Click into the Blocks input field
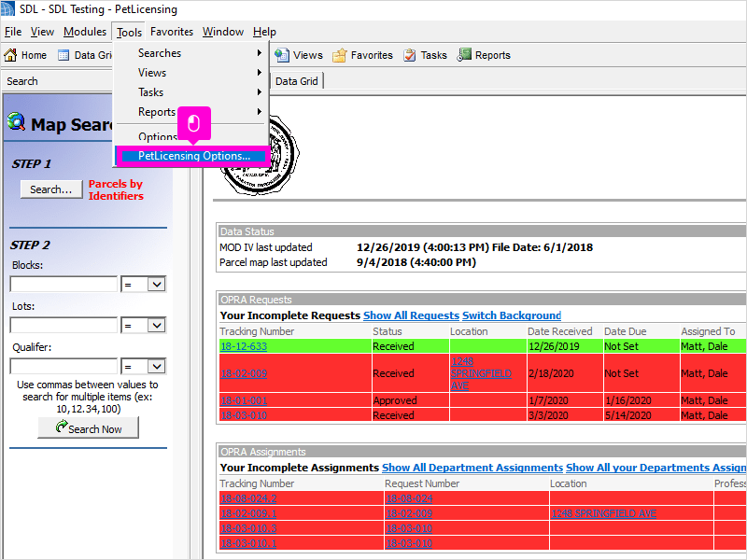 click(63, 285)
